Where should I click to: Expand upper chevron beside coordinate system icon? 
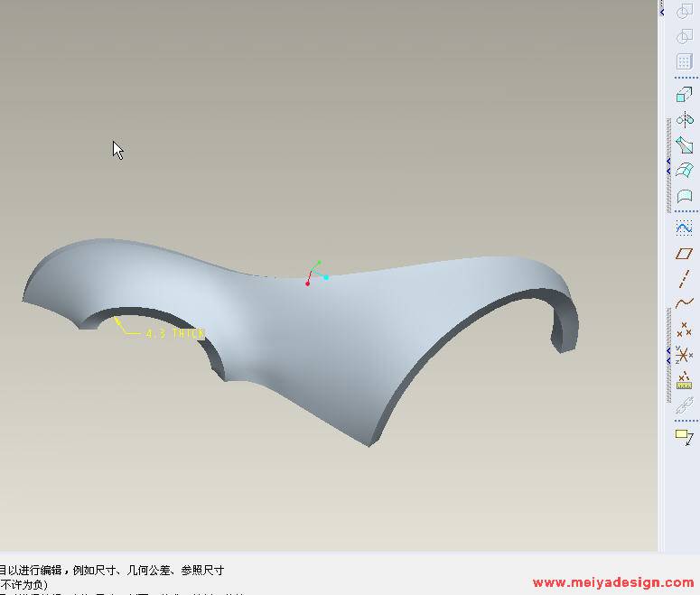[668, 351]
